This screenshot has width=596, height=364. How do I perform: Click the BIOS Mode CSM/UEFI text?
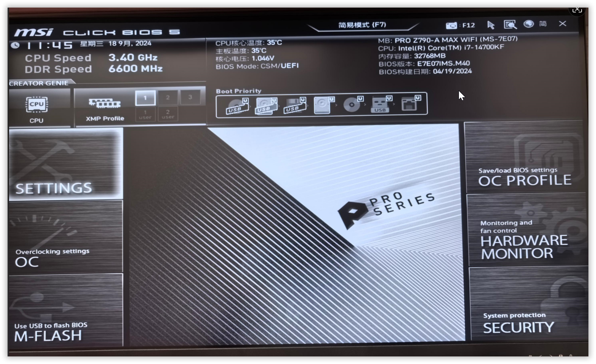coord(257,66)
